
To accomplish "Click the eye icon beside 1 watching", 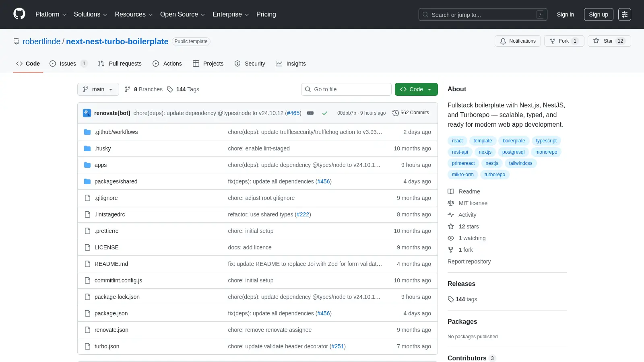I will [451, 238].
